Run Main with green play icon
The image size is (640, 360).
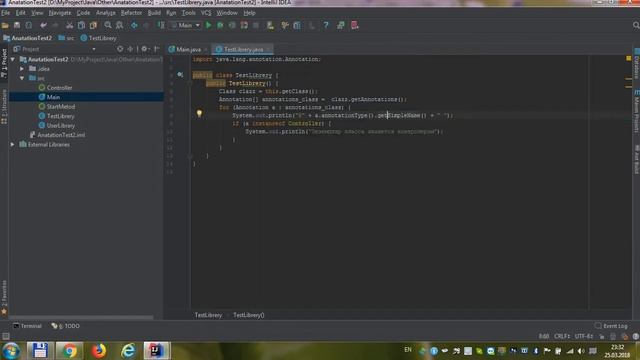tap(209, 25)
